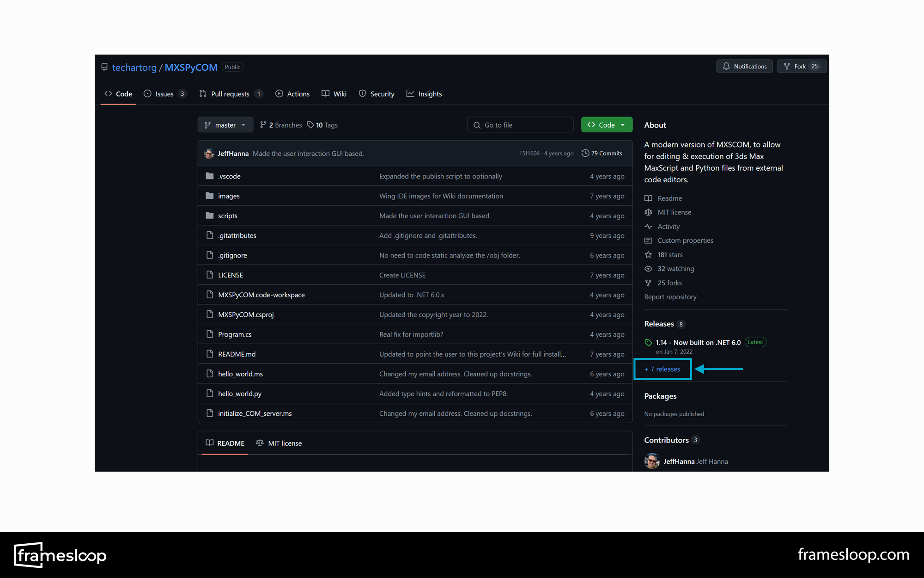924x578 pixels.
Task: Open the LICENSE file
Action: pyautogui.click(x=231, y=275)
